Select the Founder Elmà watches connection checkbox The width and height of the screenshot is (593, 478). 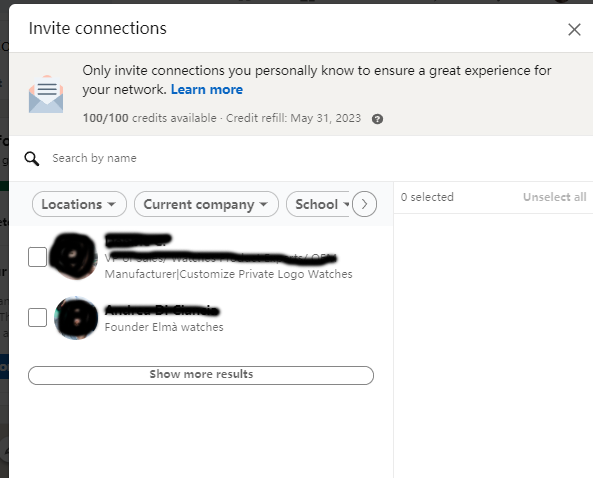point(37,317)
